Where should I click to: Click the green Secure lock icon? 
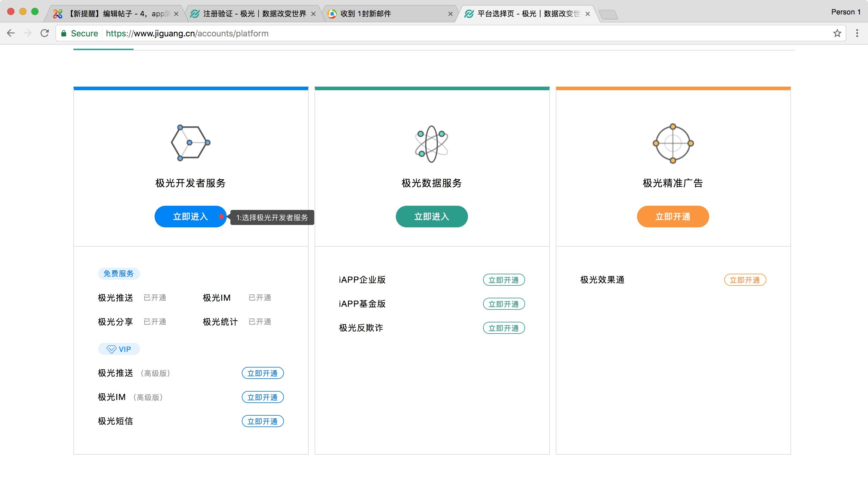(64, 33)
